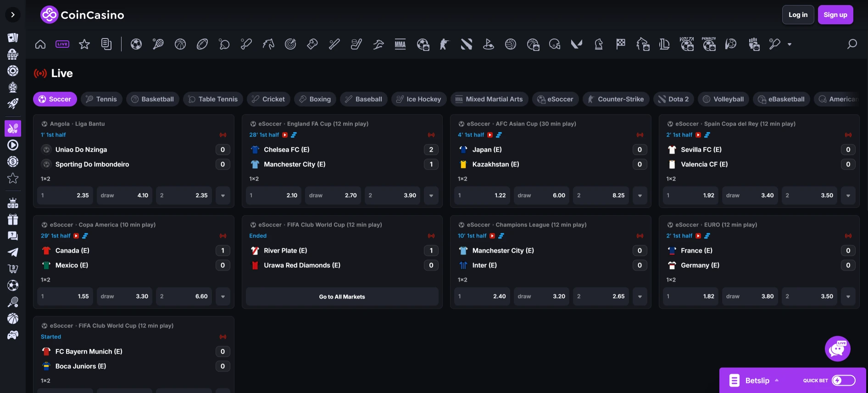The height and width of the screenshot is (393, 868).
Task: Open VIP crown icon in left sidebar
Action: pos(13,203)
